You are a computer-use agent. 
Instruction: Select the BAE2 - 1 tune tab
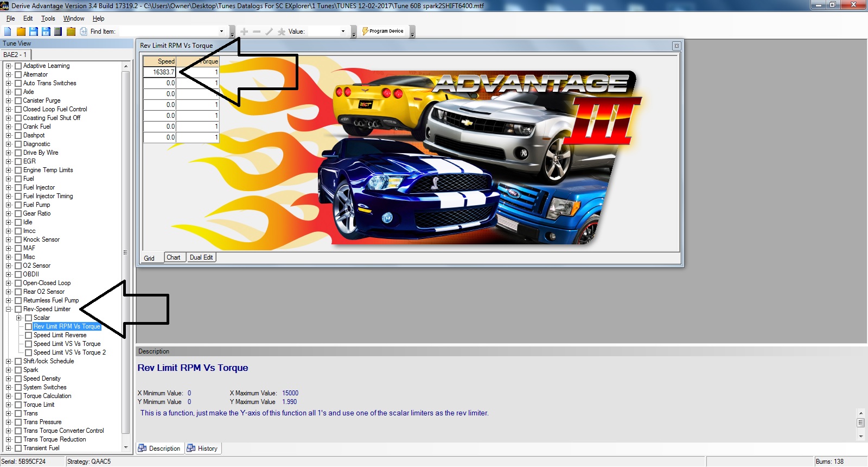(15, 55)
